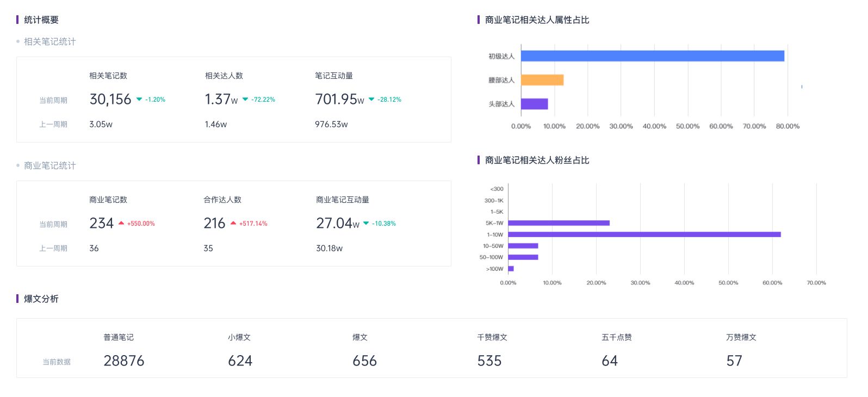Click the 初级达人 axis label

[501, 56]
